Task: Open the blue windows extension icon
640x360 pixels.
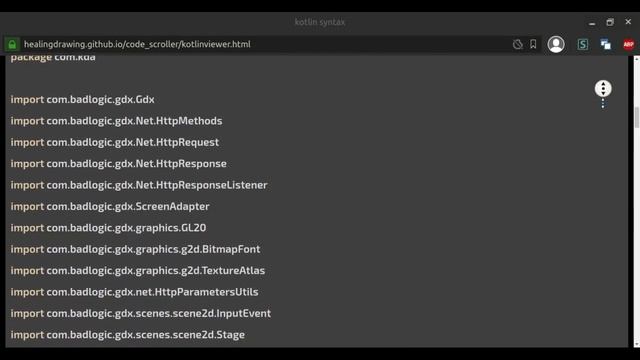Action: 605,44
